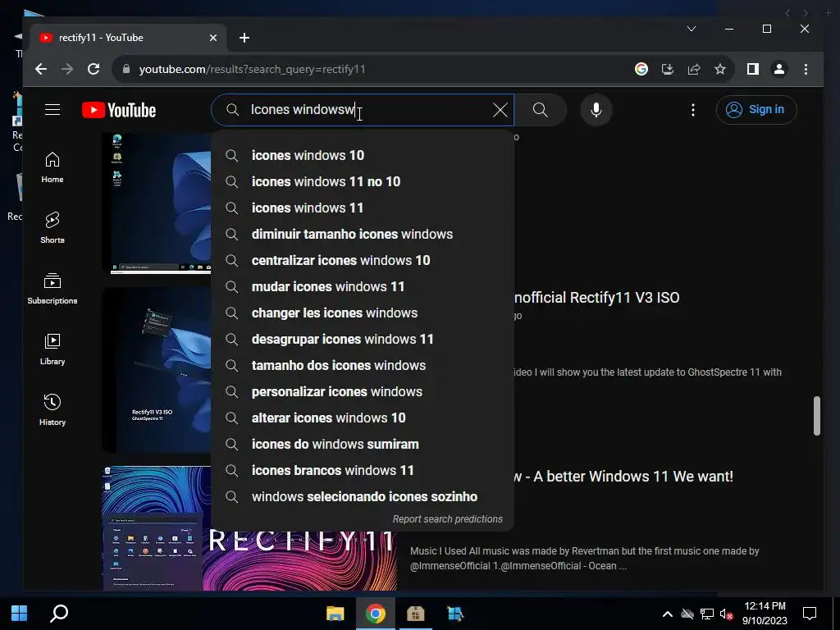Image resolution: width=840 pixels, height=630 pixels.
Task: Close the rectify11 - YouTube tab
Action: coord(213,38)
